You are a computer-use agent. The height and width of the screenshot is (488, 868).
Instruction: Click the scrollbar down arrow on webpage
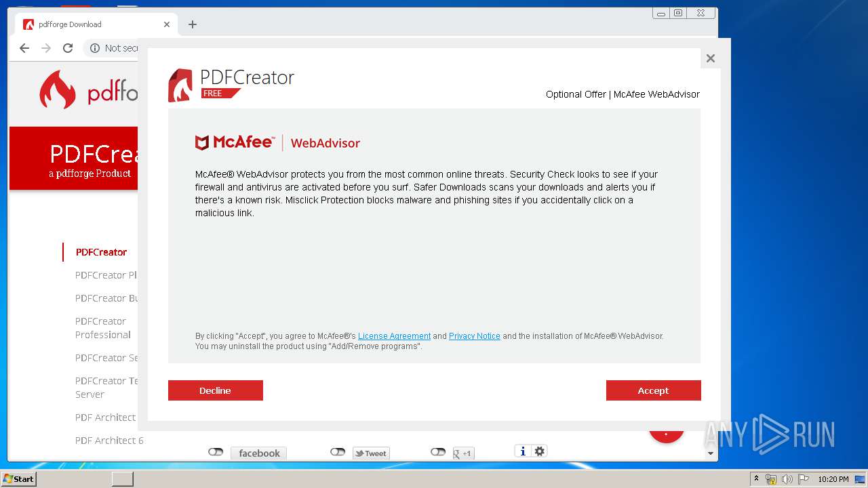(711, 453)
